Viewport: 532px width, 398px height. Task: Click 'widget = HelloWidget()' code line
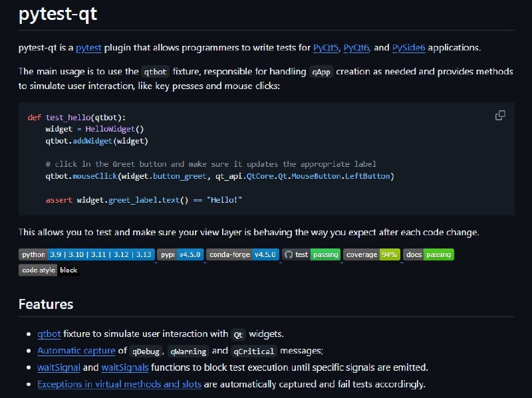point(94,129)
